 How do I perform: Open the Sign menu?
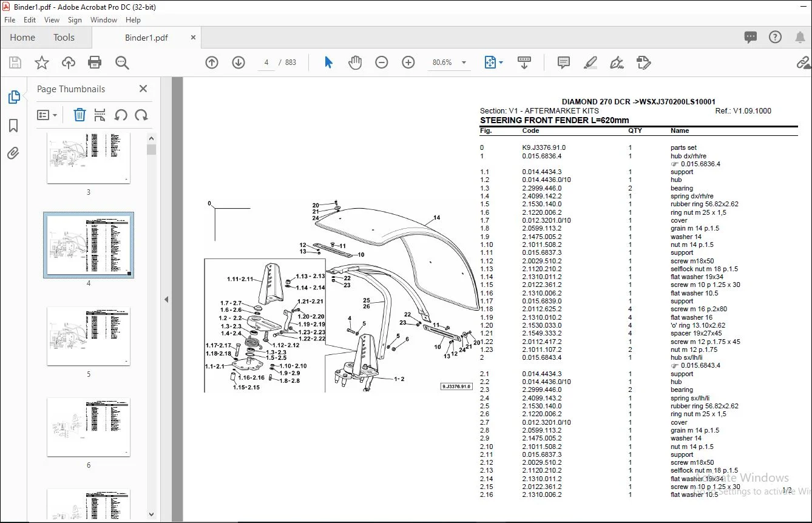click(75, 20)
